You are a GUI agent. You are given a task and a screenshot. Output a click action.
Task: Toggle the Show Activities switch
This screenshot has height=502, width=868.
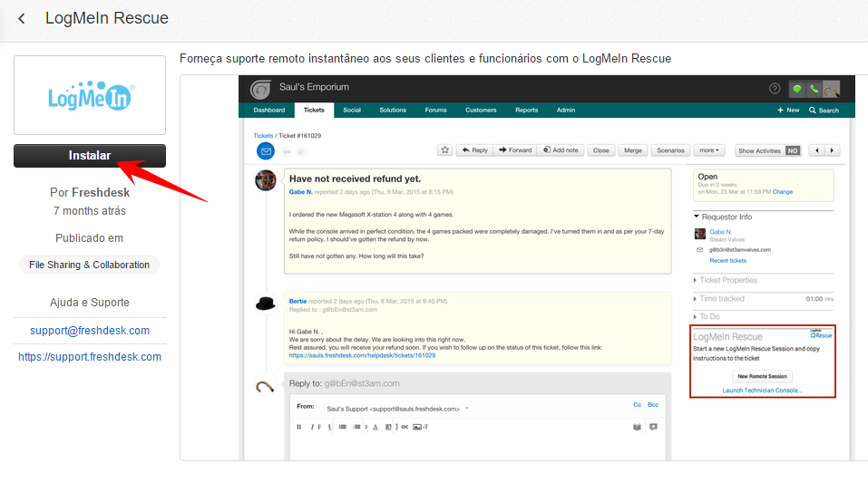[793, 150]
